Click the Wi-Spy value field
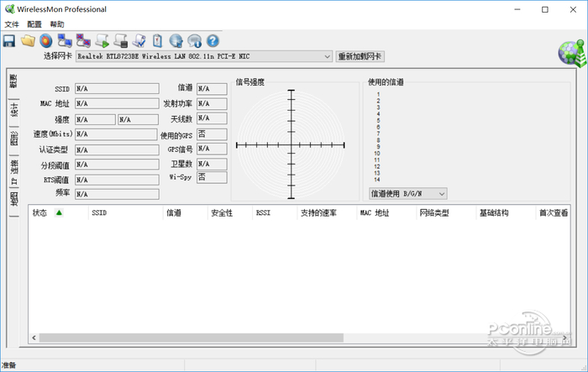Image resolution: width=588 pixels, height=372 pixels. coord(212,177)
